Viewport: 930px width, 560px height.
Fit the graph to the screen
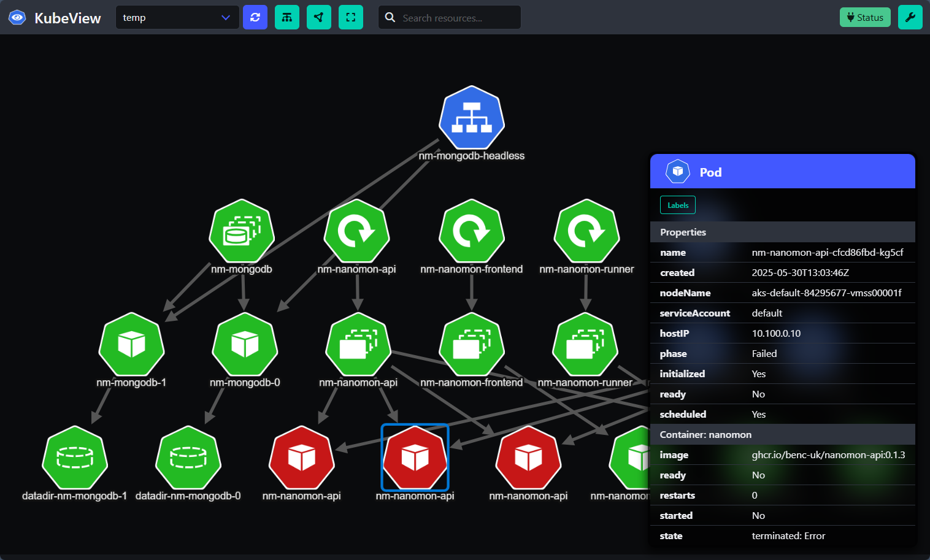pos(351,17)
